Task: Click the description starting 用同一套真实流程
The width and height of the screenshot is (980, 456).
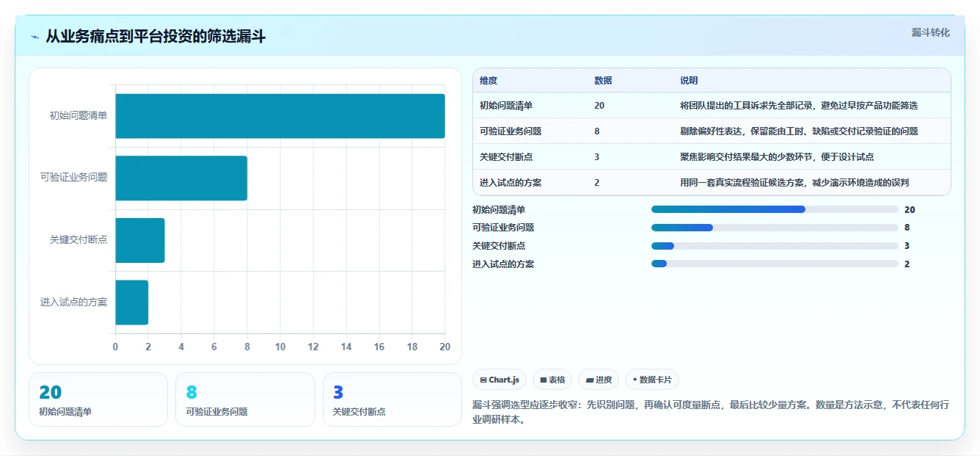Action: pyautogui.click(x=794, y=183)
